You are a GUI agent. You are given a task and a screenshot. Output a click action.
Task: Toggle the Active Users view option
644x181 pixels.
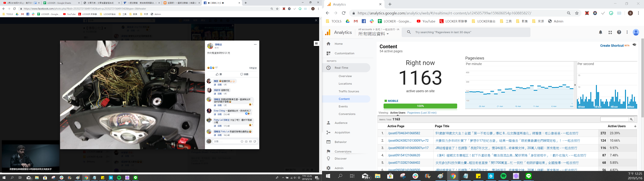pos(397,113)
